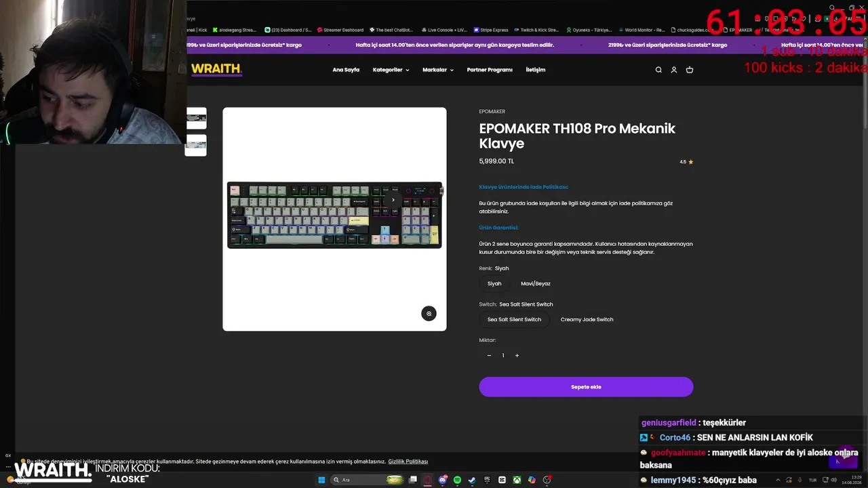The height and width of the screenshot is (488, 868).
Task: Select the second product thumbnail
Action: [x=196, y=145]
